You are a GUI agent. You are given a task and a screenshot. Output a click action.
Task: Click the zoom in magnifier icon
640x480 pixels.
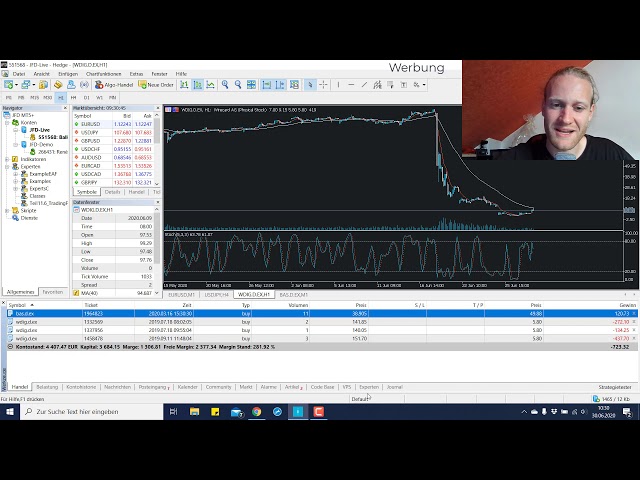[226, 85]
